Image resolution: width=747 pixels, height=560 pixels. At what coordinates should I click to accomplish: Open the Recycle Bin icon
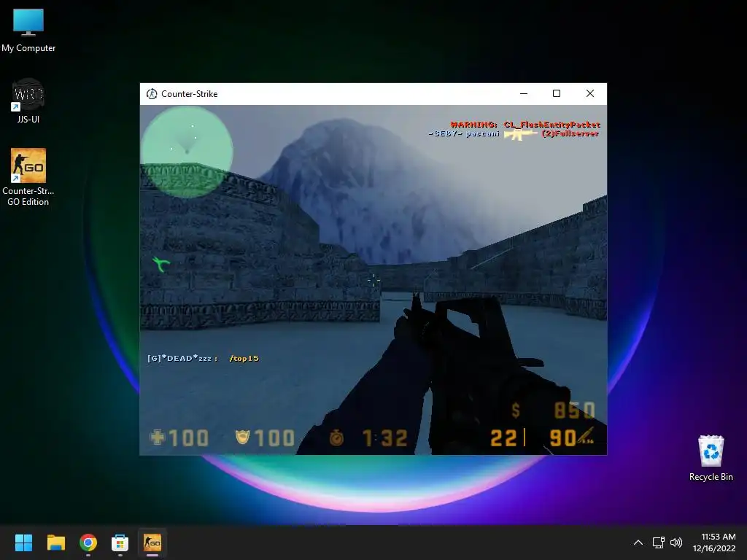click(711, 458)
